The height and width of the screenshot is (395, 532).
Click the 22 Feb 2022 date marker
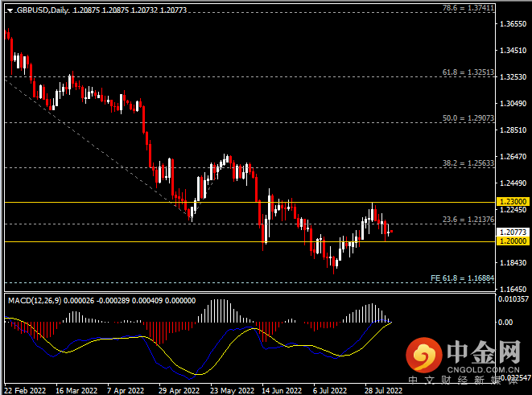pos(25,391)
